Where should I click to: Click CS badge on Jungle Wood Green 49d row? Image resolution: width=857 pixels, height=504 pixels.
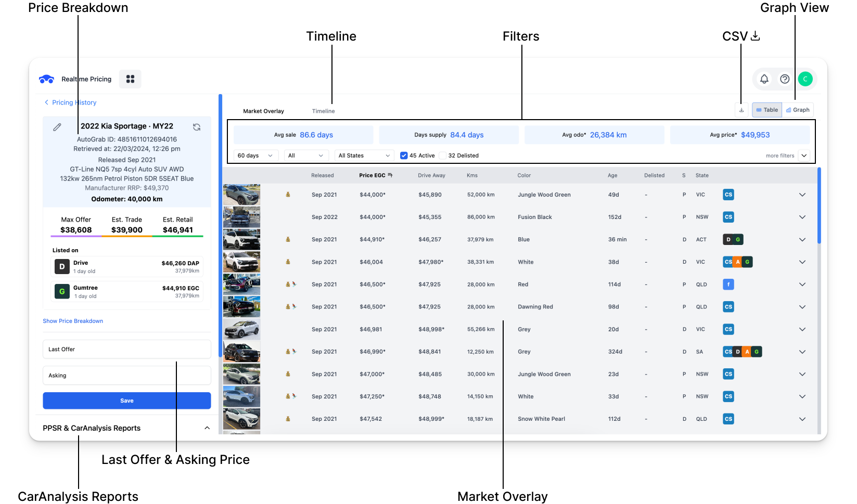coord(728,195)
